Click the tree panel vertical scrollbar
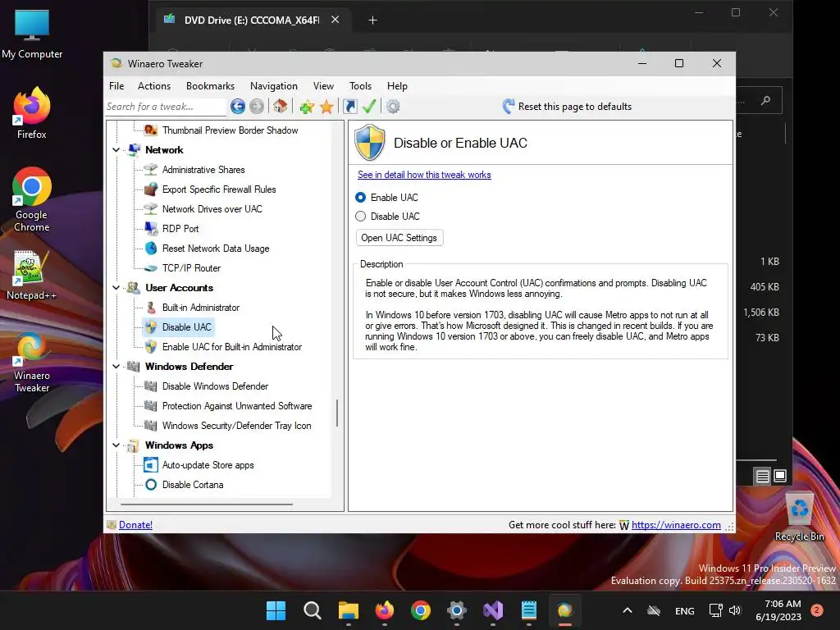 [337, 413]
